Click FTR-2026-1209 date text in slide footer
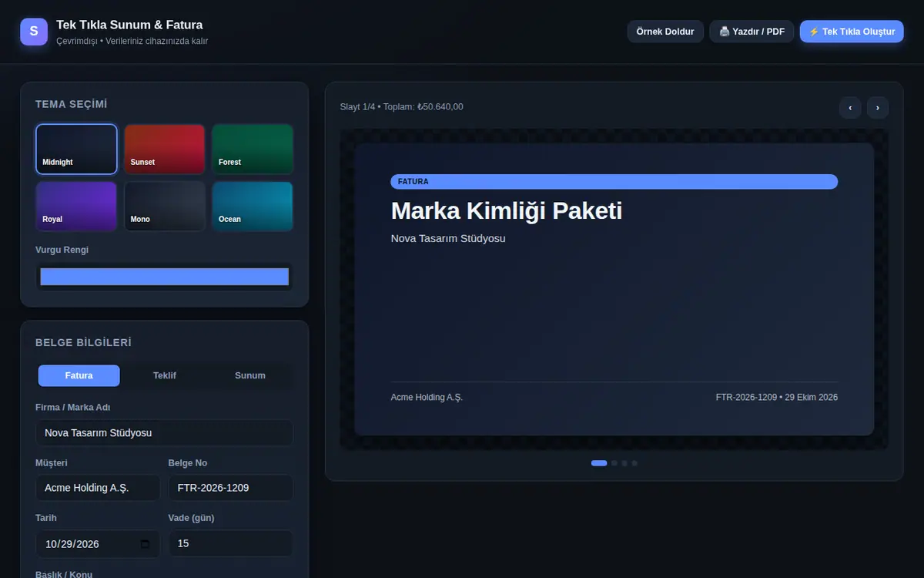Screen dimensions: 924x578 (777, 398)
